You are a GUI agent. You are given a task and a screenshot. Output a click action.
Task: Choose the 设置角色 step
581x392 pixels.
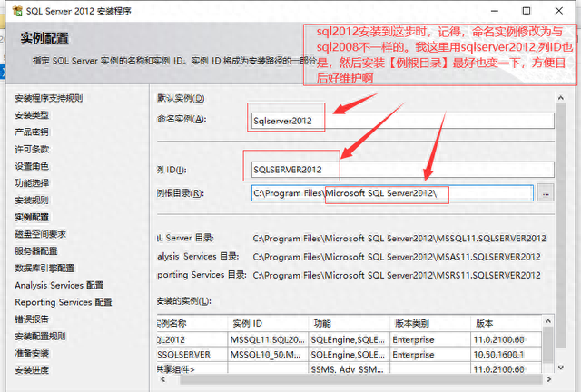32,166
